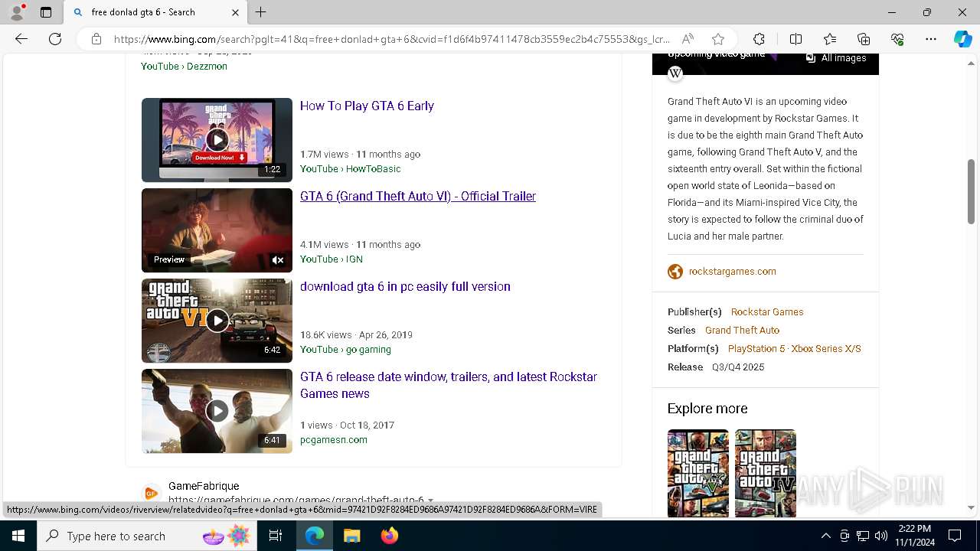
Task: Click 'YouTube › HowToBasic' source text
Action: tap(350, 169)
